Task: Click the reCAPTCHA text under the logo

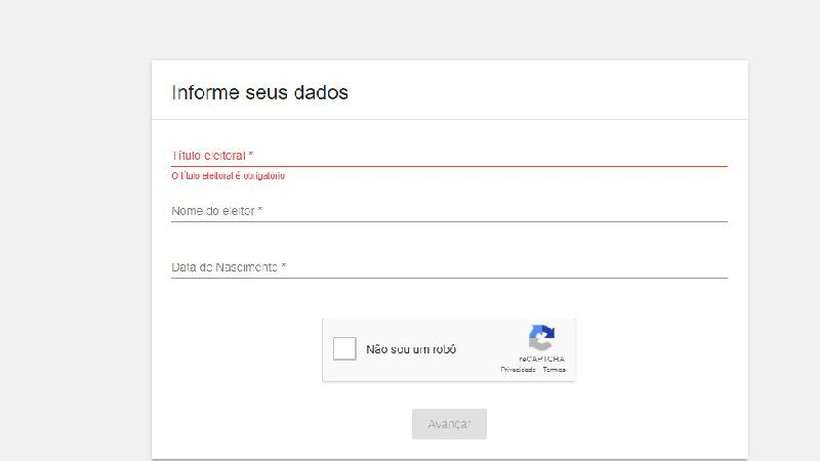Action: click(x=541, y=359)
